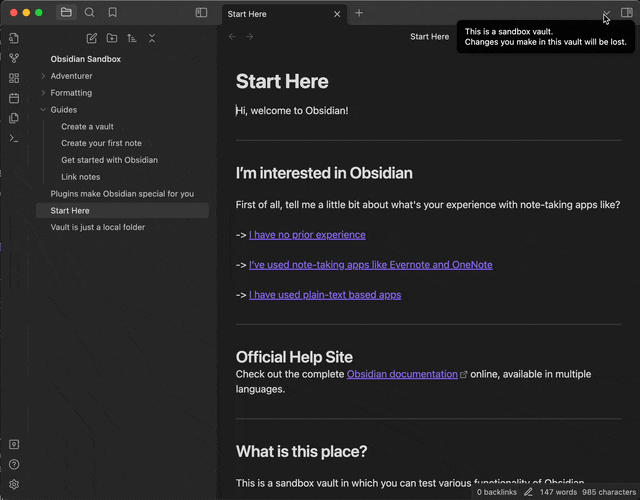Open Get started with Obsidian note

(x=109, y=160)
